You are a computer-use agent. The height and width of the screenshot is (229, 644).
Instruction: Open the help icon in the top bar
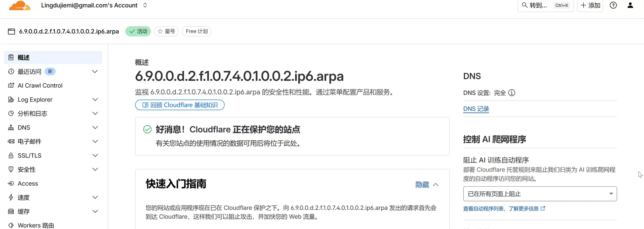613,5
